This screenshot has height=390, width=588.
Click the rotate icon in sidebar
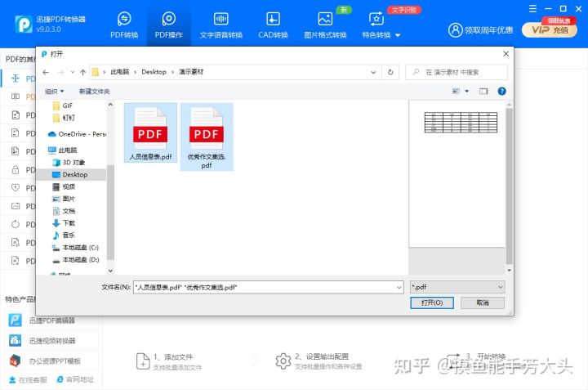click(x=16, y=224)
